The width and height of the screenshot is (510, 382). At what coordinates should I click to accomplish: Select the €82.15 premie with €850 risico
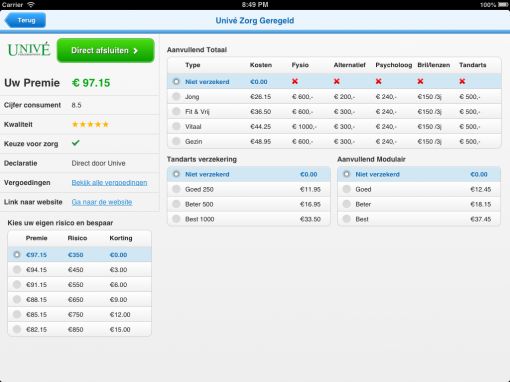point(79,329)
